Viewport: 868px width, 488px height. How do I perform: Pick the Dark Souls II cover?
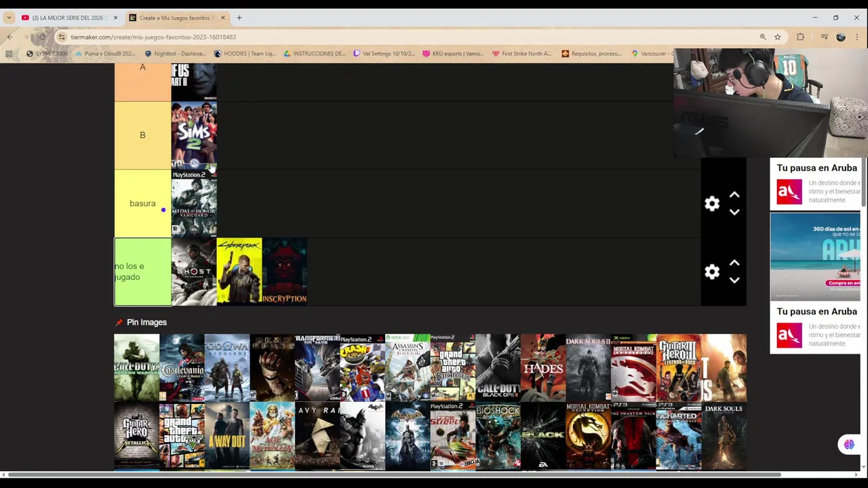(x=589, y=368)
